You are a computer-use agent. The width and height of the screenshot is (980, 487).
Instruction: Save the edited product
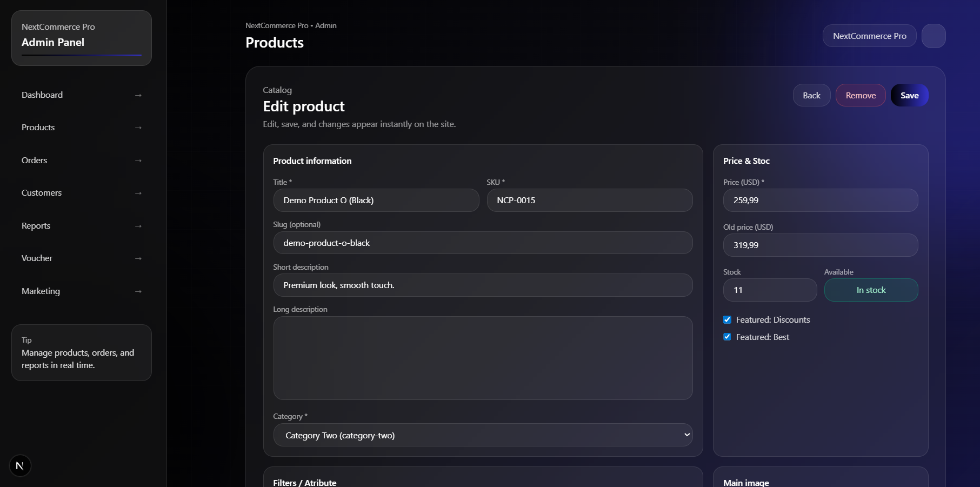click(909, 95)
